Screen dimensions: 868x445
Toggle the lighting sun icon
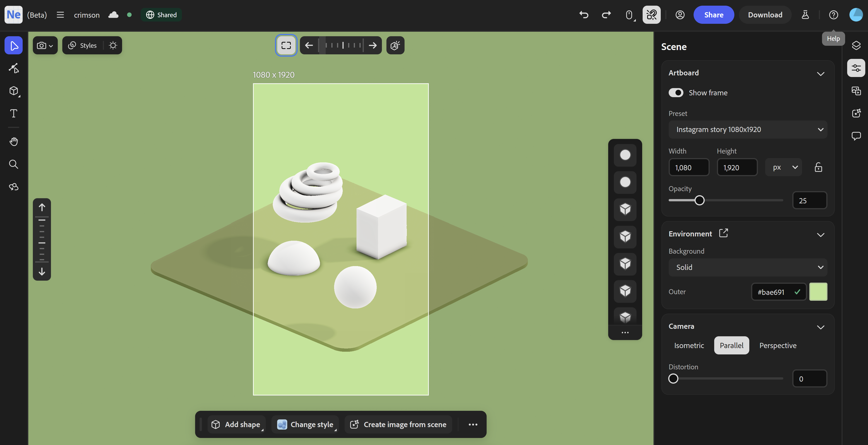[113, 46]
